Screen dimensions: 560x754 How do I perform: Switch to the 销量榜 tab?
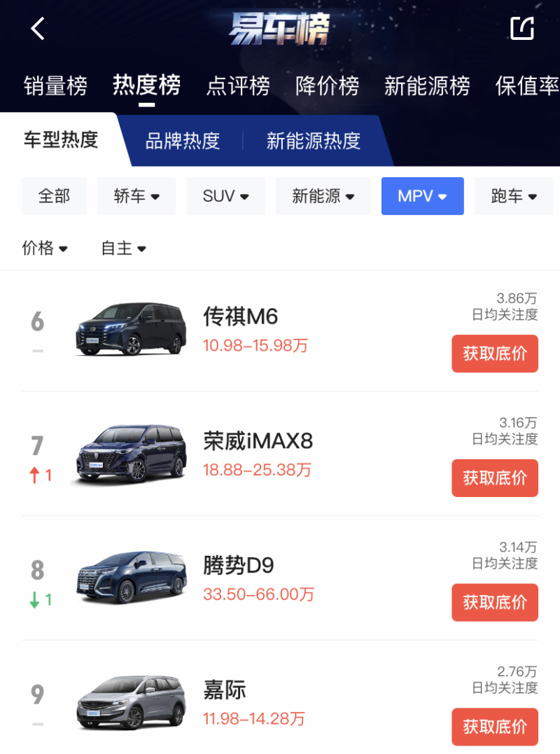[56, 86]
